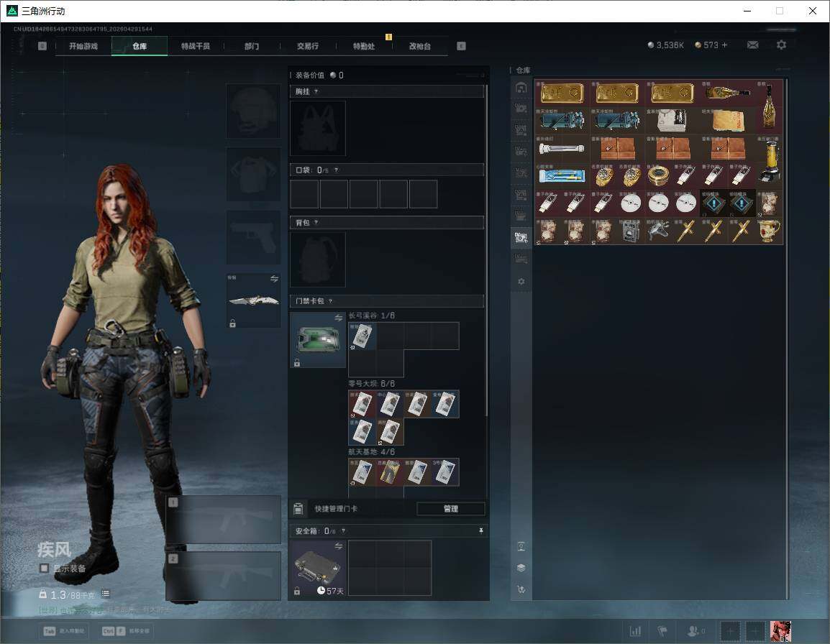Screen dimensions: 830x644
Task: Show help for 胸挂 section
Action: 316,91
